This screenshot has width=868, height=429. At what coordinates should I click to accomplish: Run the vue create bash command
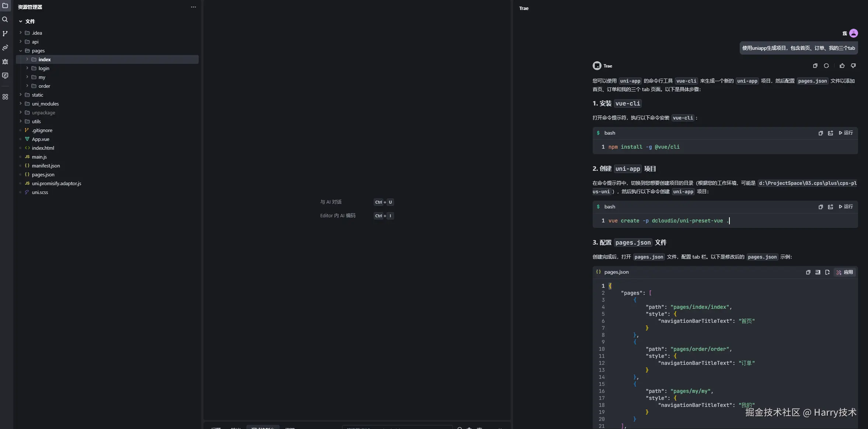tap(846, 207)
